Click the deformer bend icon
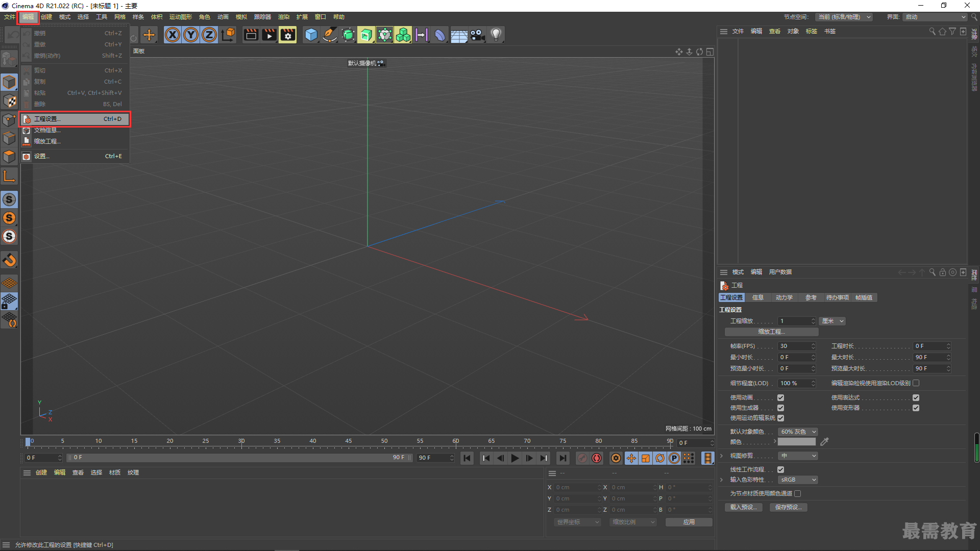Viewport: 980px width, 551px height. point(440,35)
